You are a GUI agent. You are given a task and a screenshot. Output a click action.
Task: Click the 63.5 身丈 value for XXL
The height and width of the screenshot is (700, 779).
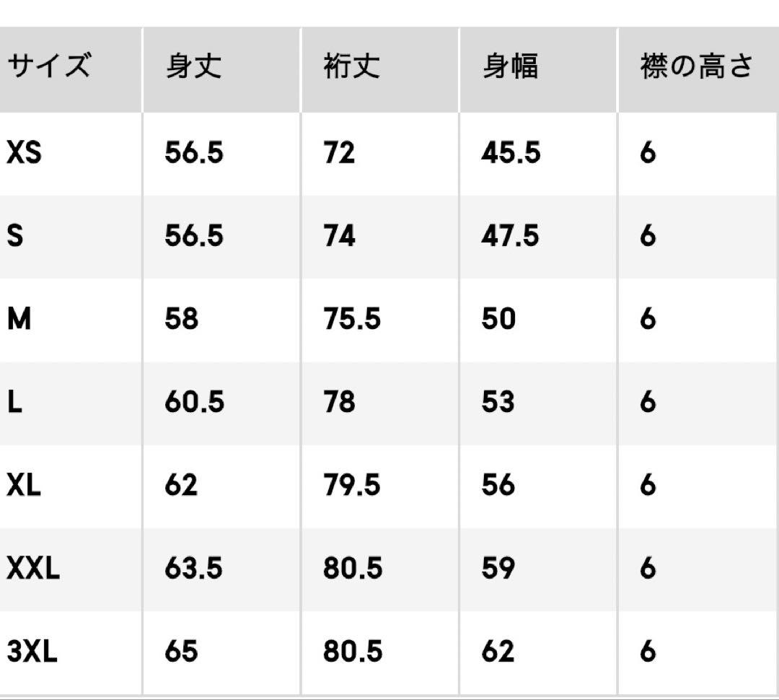pos(194,569)
